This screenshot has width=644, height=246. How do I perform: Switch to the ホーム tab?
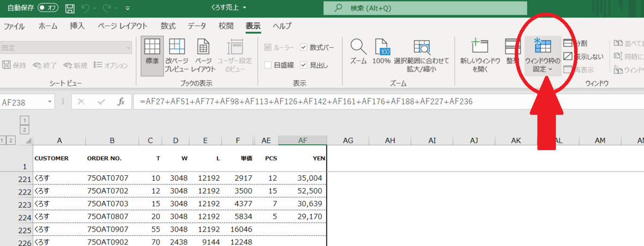pyautogui.click(x=48, y=26)
